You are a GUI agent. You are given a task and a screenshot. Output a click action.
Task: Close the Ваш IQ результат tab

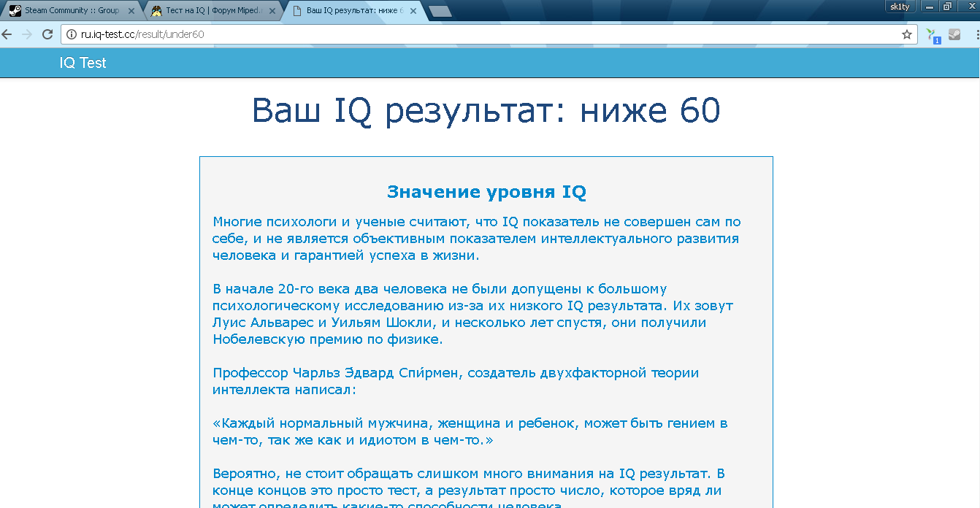click(x=413, y=11)
